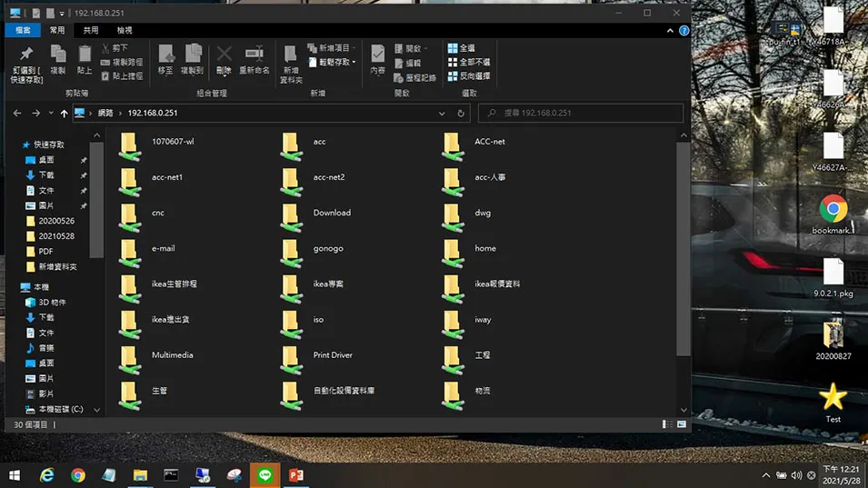The image size is (868, 488).
Task: Go up one level with up arrow
Action: pyautogui.click(x=65, y=113)
